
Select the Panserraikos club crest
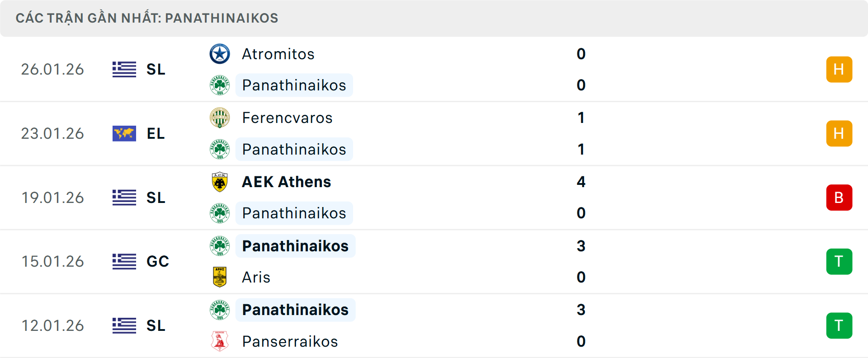(220, 342)
